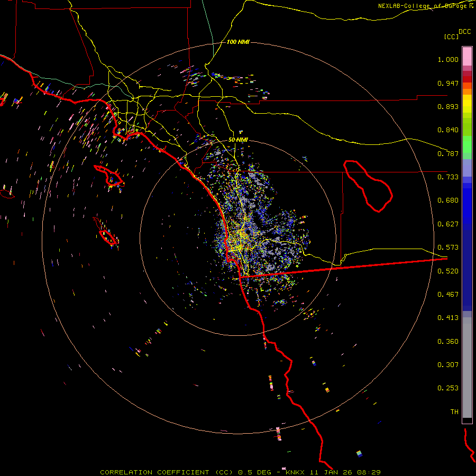
Task: Click the CORRELATION COEFFICIENT (CC) product title
Action: (167, 472)
